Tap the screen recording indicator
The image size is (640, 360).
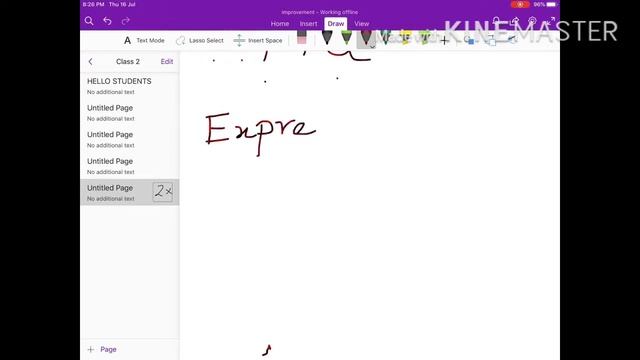coord(520,4)
